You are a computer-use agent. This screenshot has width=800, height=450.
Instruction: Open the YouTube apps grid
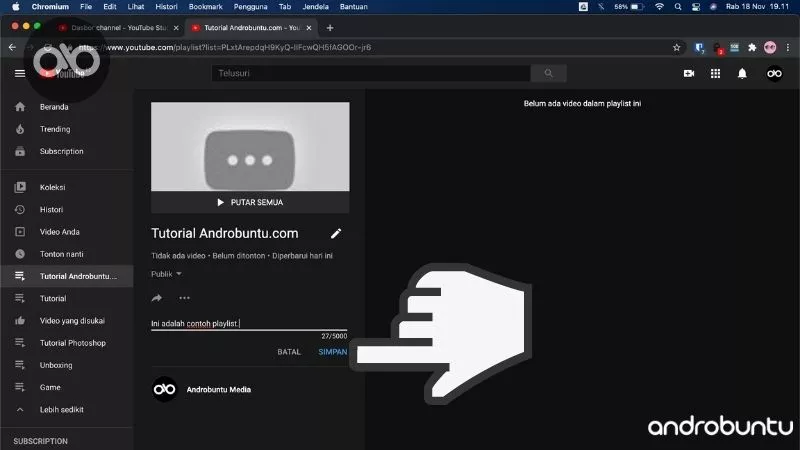click(715, 73)
